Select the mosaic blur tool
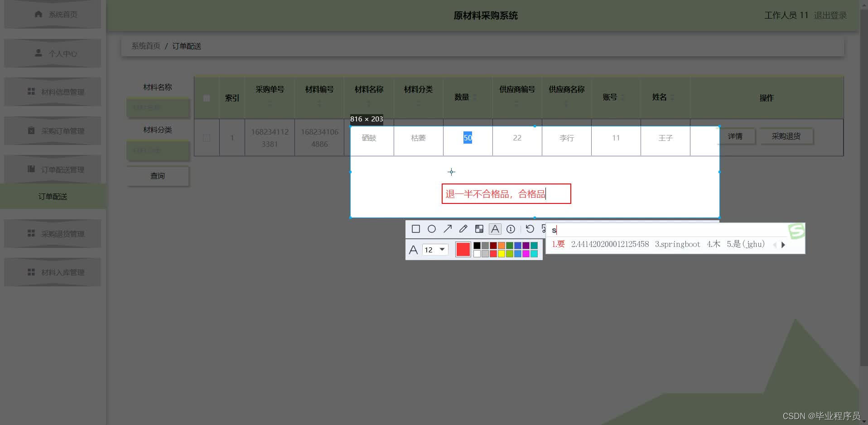868x425 pixels. [x=479, y=229]
